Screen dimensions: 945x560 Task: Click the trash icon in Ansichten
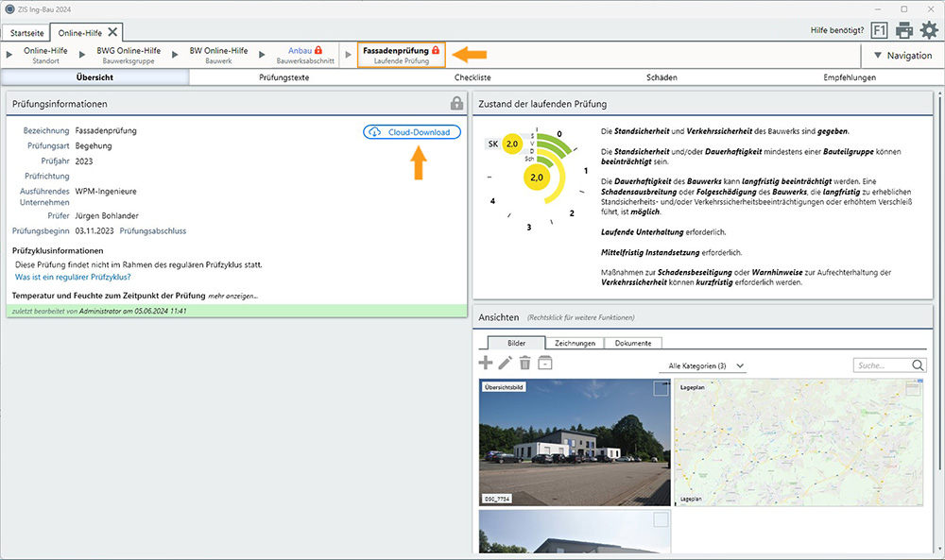(525, 363)
